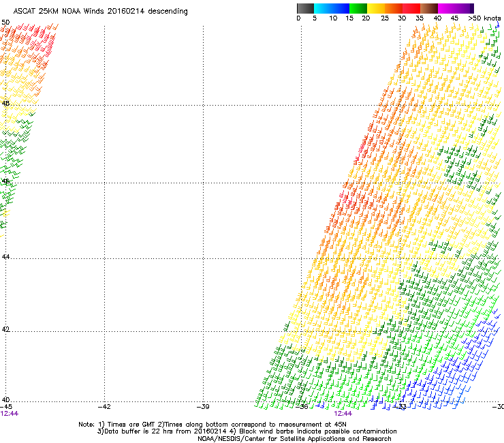Click the '0' label under the color bar
The image size is (504, 443).
point(298,18)
